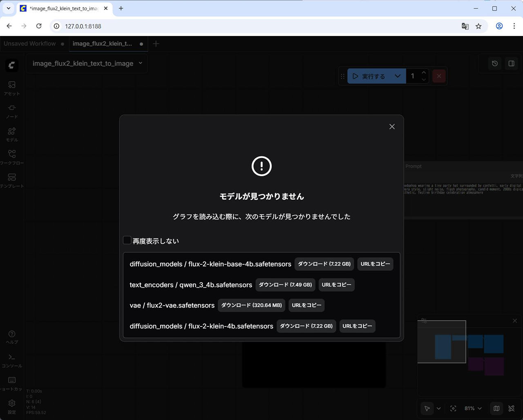The width and height of the screenshot is (523, 420).
Task: Expand the 実行する run options dropdown
Action: click(x=398, y=76)
